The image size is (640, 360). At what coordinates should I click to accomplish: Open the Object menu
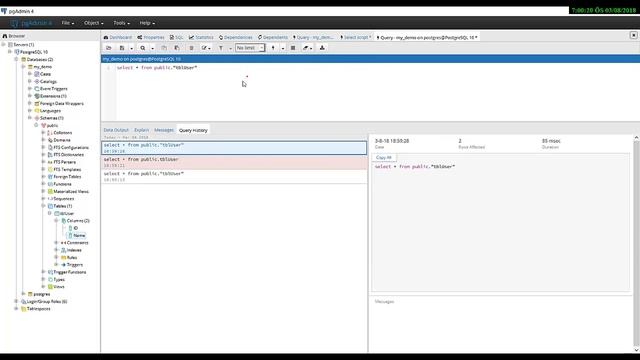point(93,23)
